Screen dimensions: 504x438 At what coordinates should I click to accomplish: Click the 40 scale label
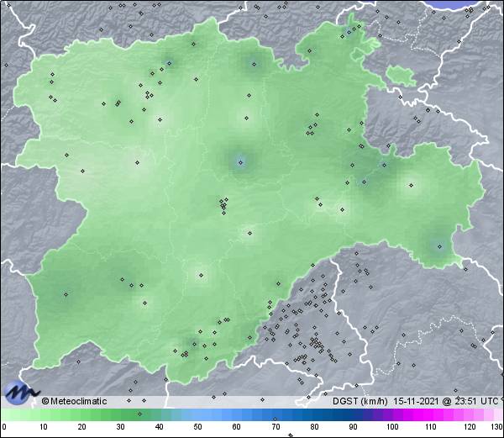point(159,427)
